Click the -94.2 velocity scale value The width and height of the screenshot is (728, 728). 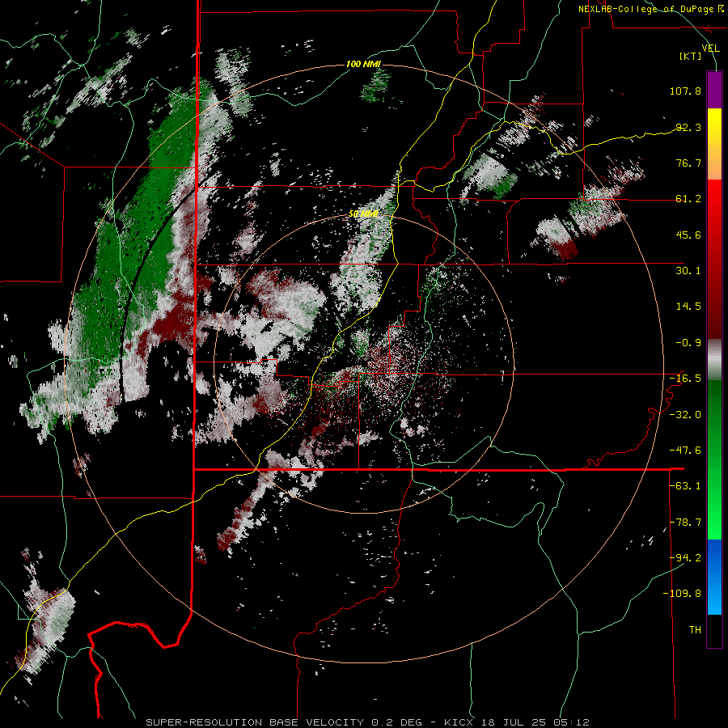click(x=685, y=557)
